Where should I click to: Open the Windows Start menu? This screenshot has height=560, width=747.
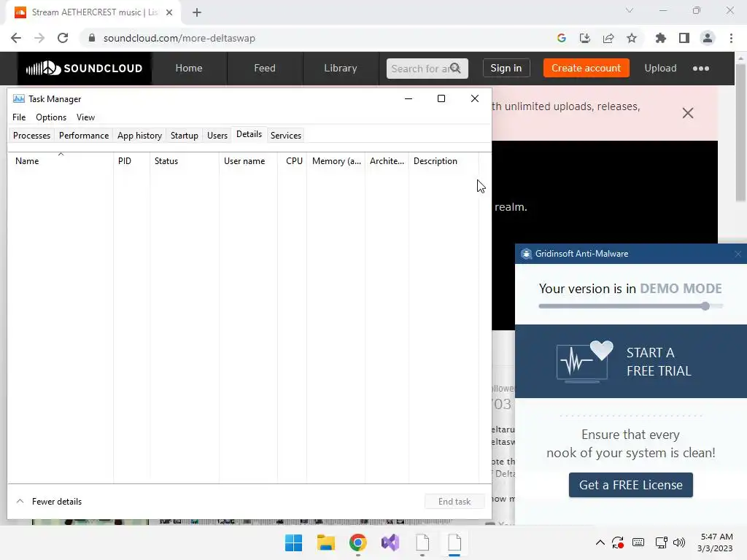coord(293,542)
